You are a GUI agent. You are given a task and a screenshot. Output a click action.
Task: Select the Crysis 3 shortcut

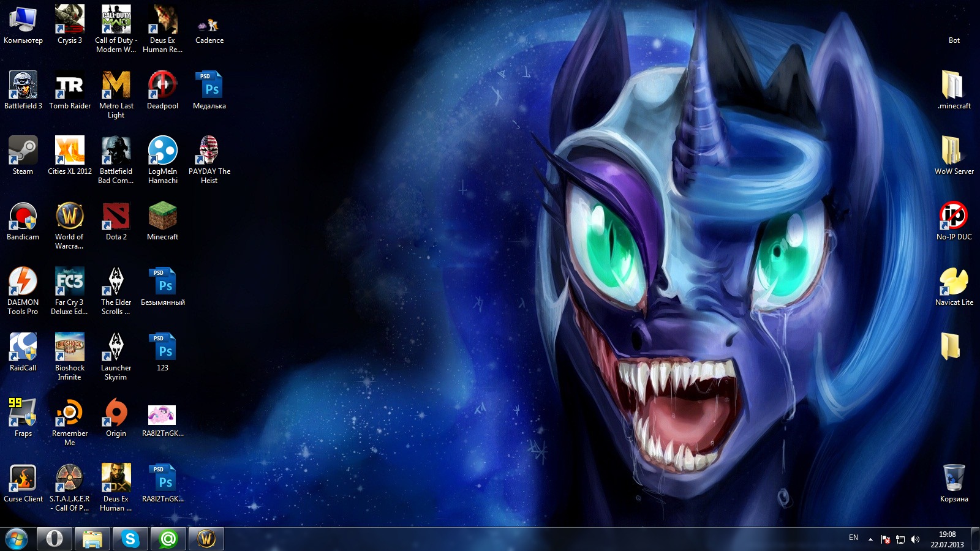pyautogui.click(x=70, y=26)
